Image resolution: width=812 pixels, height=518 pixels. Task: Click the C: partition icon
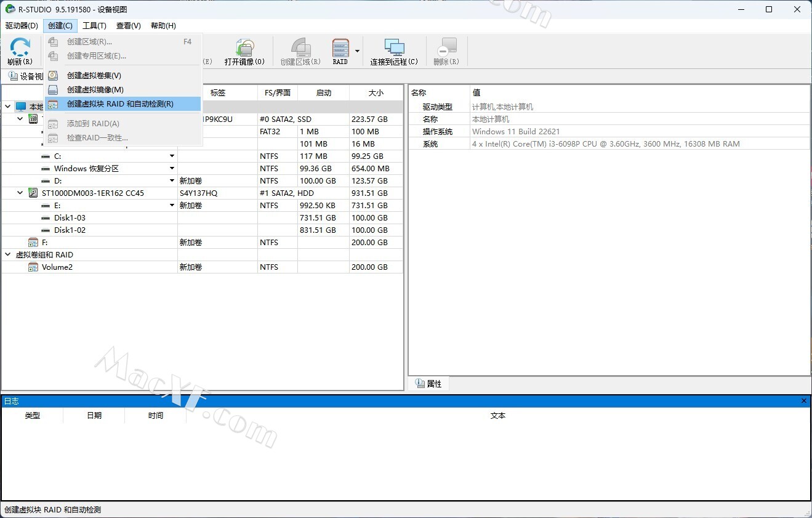pos(46,156)
